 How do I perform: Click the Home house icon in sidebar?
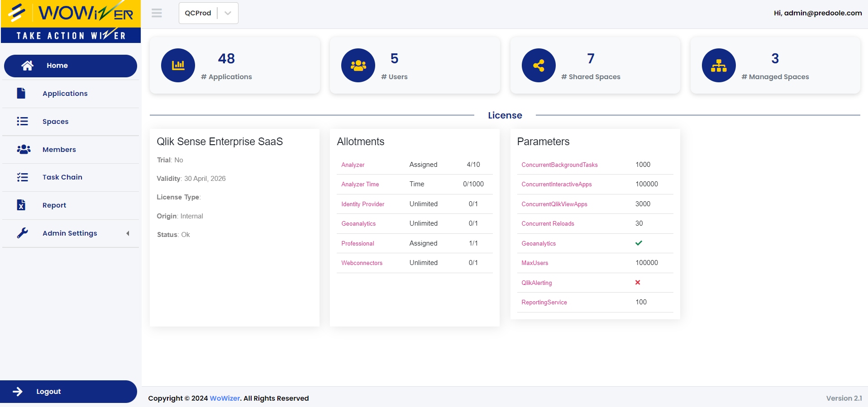point(27,66)
